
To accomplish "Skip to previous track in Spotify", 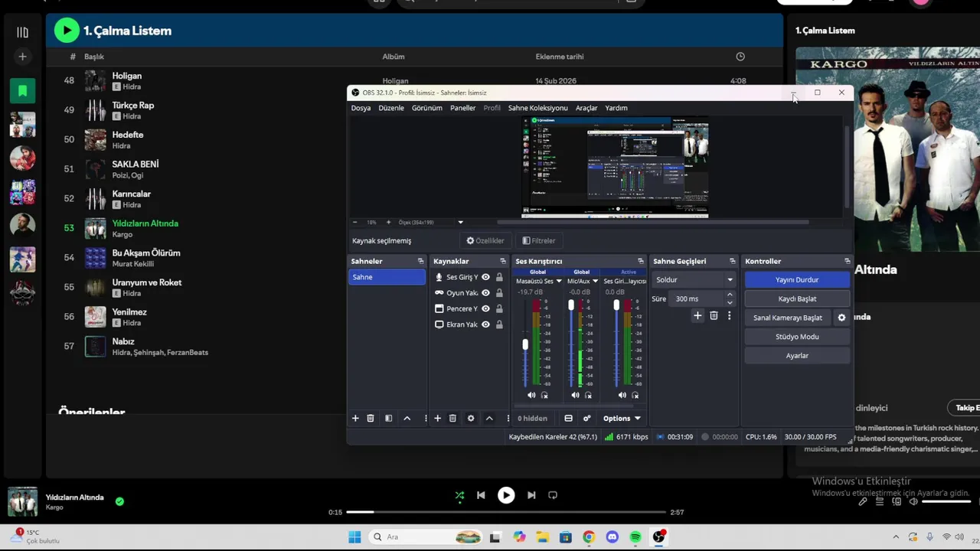I will click(x=481, y=495).
